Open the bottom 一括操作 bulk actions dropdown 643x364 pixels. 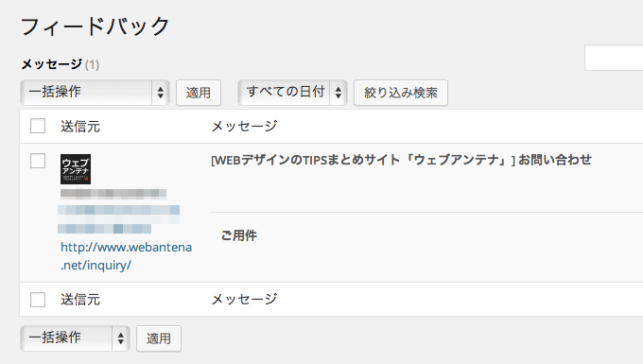point(75,338)
